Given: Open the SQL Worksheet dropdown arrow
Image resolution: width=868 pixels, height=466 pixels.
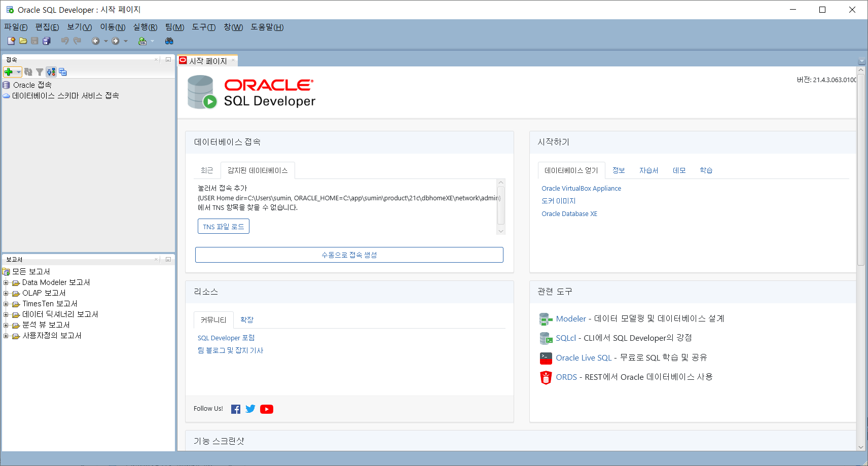Looking at the screenshot, I should (152, 41).
